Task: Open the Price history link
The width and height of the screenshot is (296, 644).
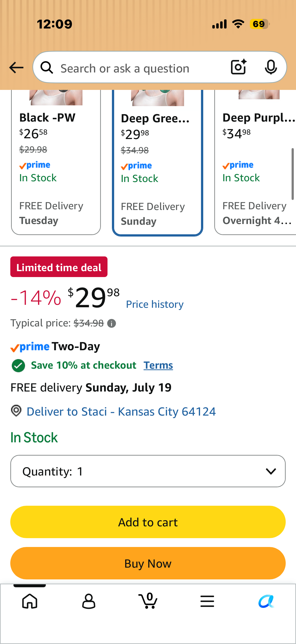Action: point(155,304)
